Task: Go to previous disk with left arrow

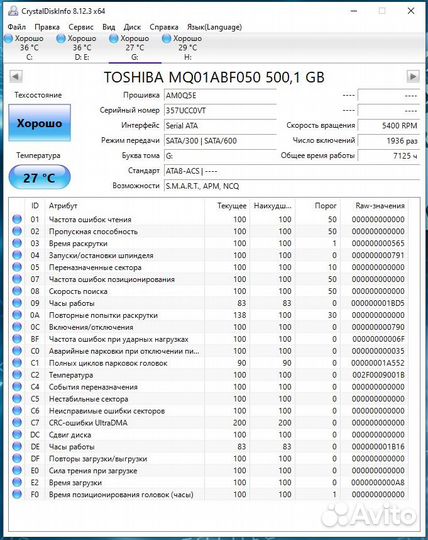Action: click(x=15, y=76)
